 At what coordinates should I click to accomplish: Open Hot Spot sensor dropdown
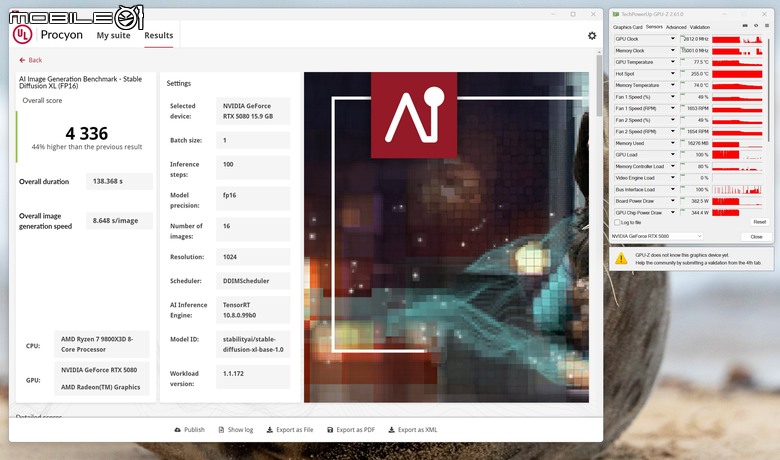click(673, 74)
